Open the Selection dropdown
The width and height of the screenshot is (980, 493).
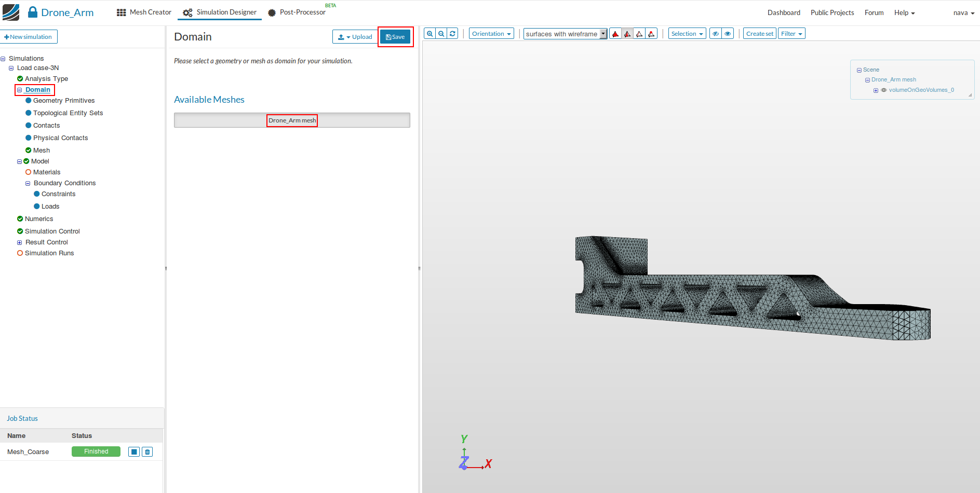point(687,34)
